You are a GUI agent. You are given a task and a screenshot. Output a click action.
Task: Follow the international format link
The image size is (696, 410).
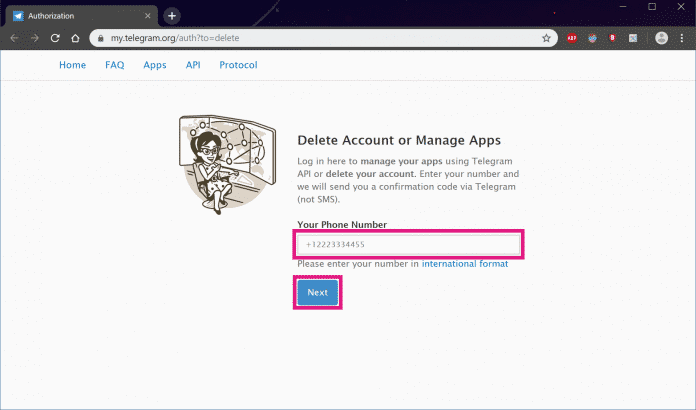click(x=464, y=264)
